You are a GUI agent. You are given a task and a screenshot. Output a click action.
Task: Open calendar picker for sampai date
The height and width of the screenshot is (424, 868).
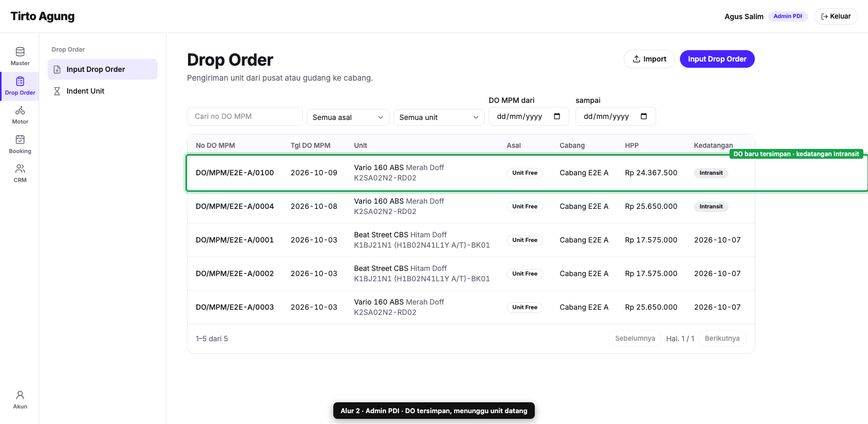[x=644, y=116]
